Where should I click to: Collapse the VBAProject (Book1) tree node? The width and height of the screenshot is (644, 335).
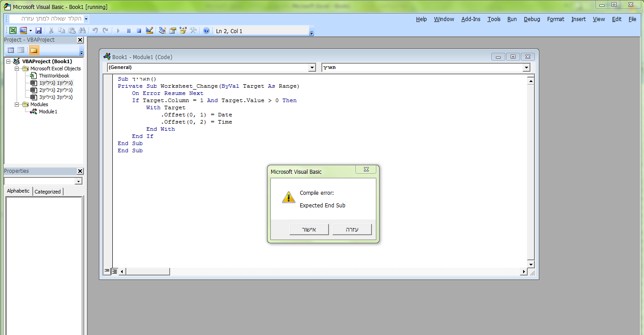point(9,61)
